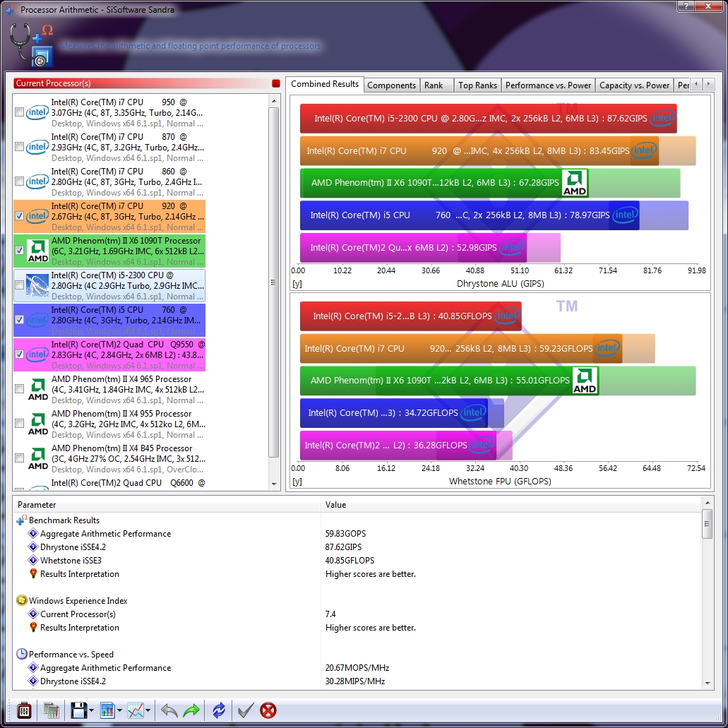Click the parameter panel scrollbar thumb
This screenshot has height=728, width=728.
pyautogui.click(x=707, y=524)
